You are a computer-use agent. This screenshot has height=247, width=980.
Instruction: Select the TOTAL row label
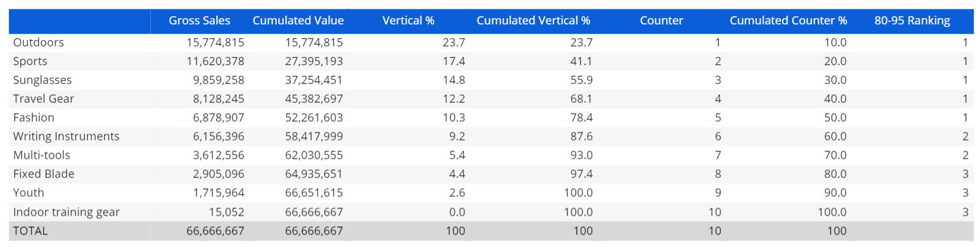click(x=30, y=231)
